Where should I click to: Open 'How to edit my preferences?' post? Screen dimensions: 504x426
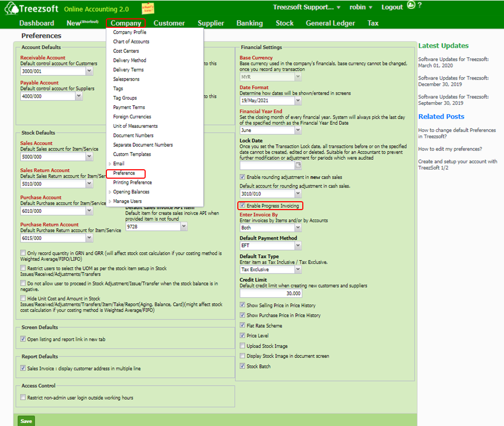pyautogui.click(x=450, y=149)
